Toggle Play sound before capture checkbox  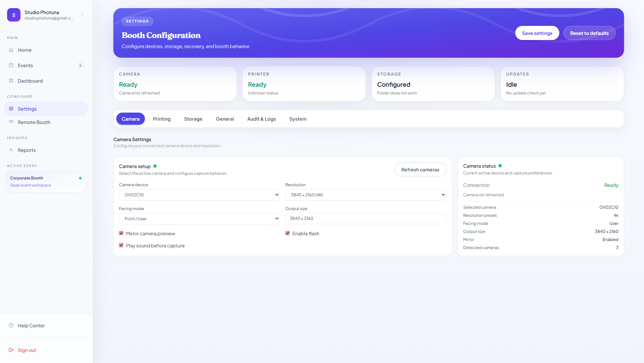121,245
